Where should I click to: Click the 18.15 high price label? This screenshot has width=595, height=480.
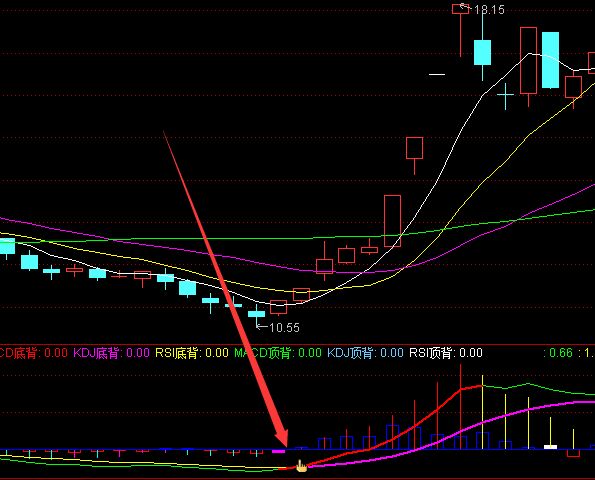(x=490, y=9)
